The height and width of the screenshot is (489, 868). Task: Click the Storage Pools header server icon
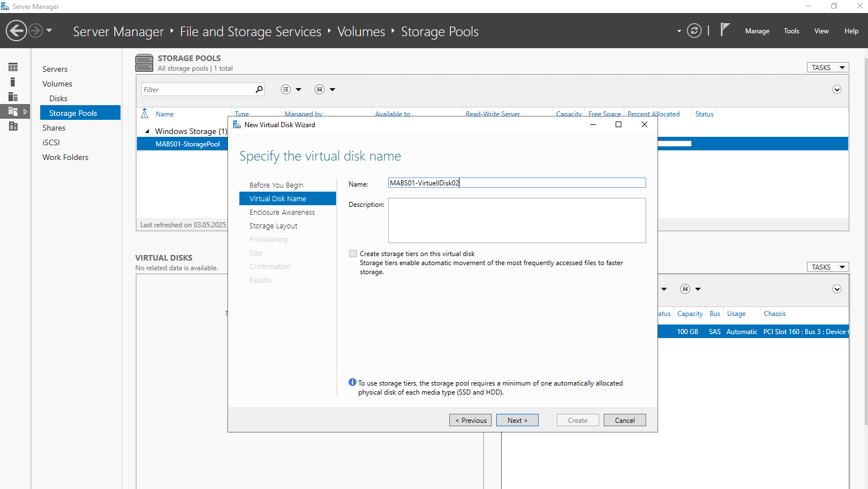click(144, 63)
